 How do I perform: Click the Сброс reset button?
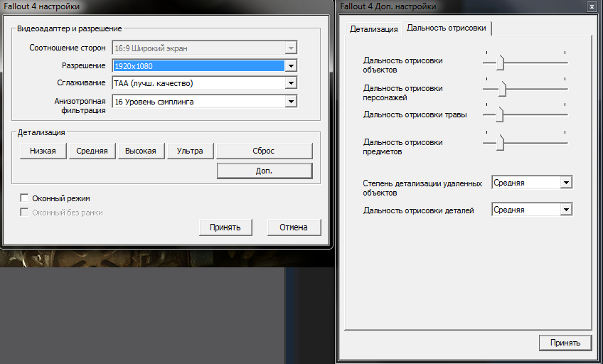click(x=265, y=151)
